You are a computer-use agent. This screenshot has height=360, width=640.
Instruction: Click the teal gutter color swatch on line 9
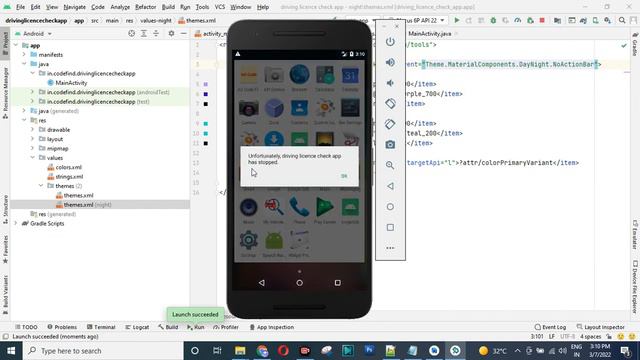click(x=206, y=124)
